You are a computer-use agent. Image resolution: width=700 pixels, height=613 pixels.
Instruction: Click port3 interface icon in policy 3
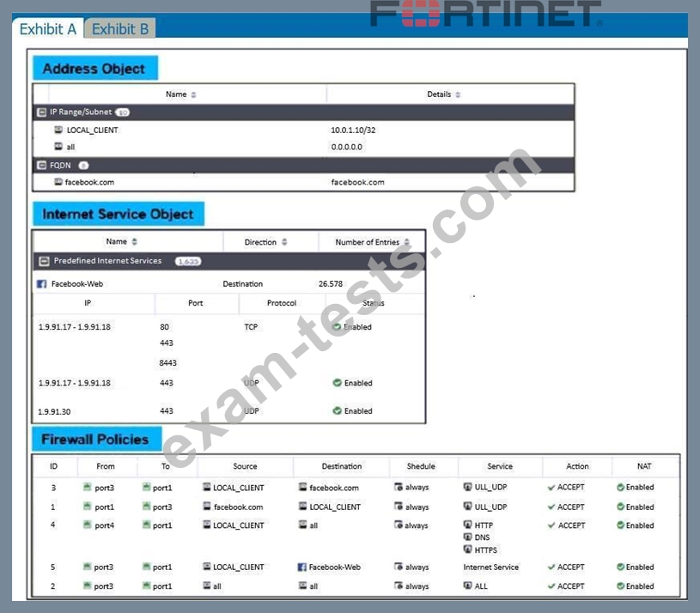pos(87,487)
